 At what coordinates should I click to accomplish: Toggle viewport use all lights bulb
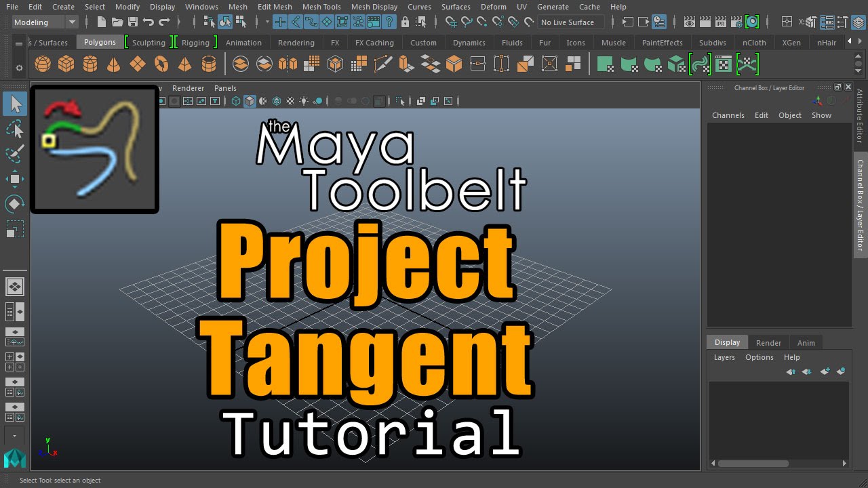[304, 101]
